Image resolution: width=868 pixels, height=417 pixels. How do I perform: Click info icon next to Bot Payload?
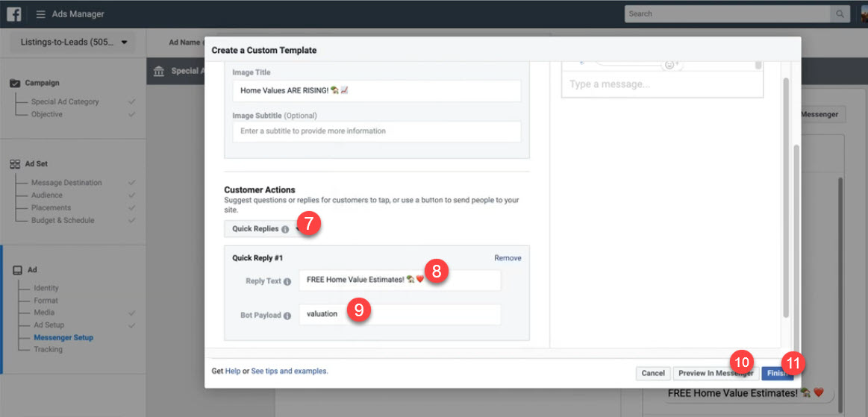click(287, 316)
